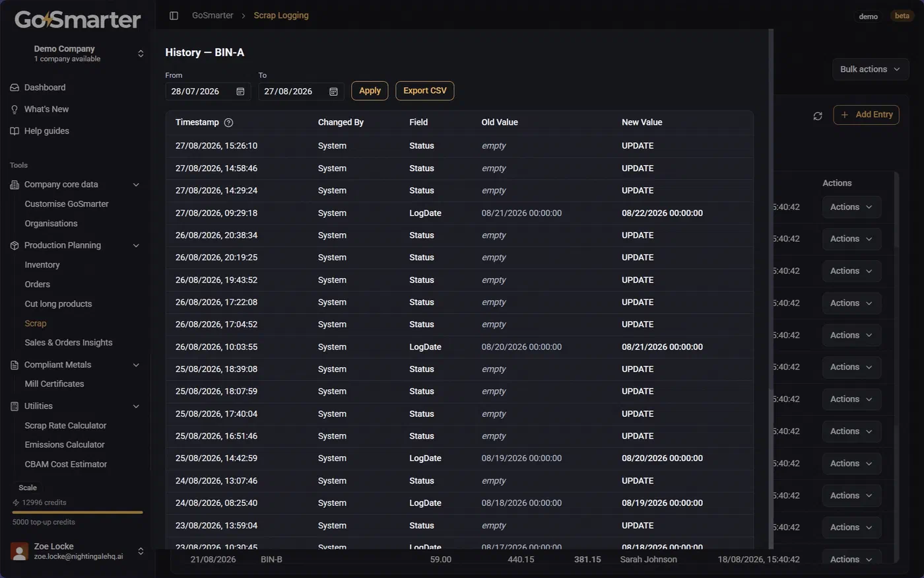Collapse the Utilities section

pos(136,406)
